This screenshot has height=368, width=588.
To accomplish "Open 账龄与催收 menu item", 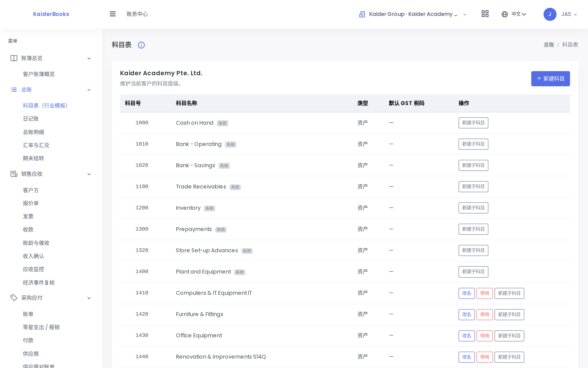I will pyautogui.click(x=36, y=243).
